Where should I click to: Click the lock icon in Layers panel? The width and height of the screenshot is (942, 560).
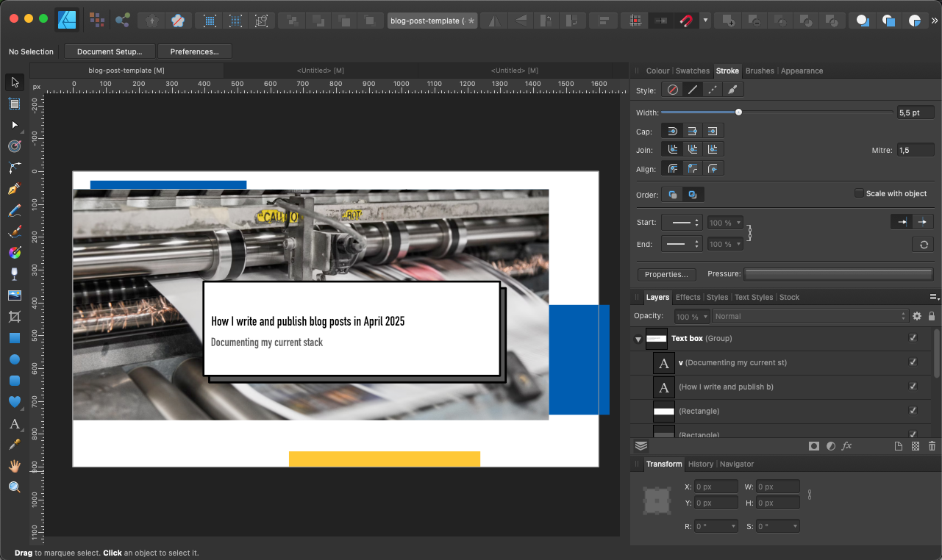point(932,316)
